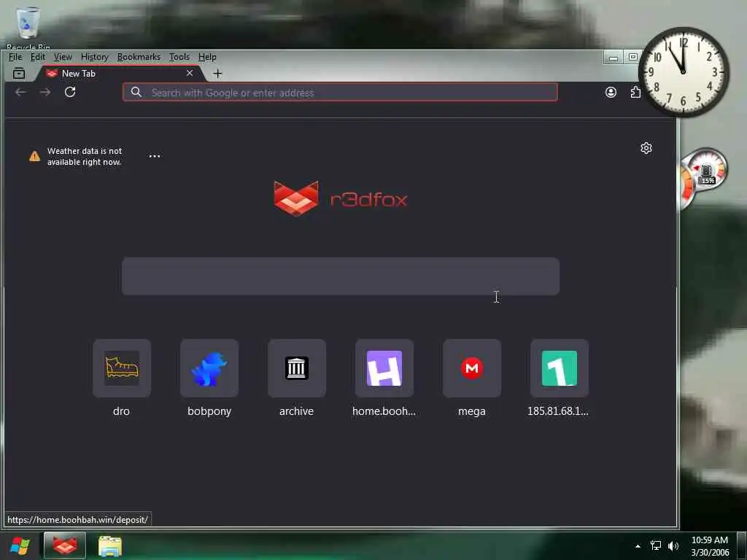747x560 pixels.
Task: Open File Explorer from the taskbar
Action: pos(110,546)
